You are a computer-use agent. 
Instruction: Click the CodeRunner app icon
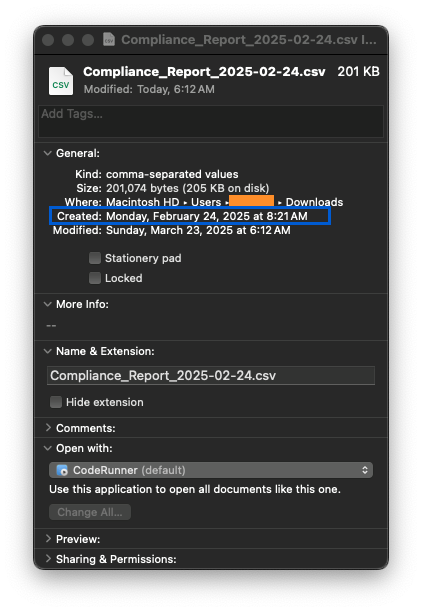[62, 470]
